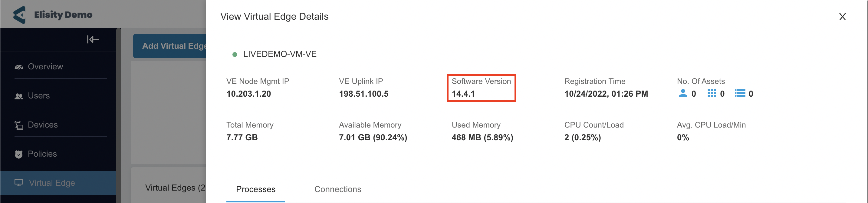Collapse the sidebar with arrow icon
This screenshot has height=203, width=868.
point(93,39)
